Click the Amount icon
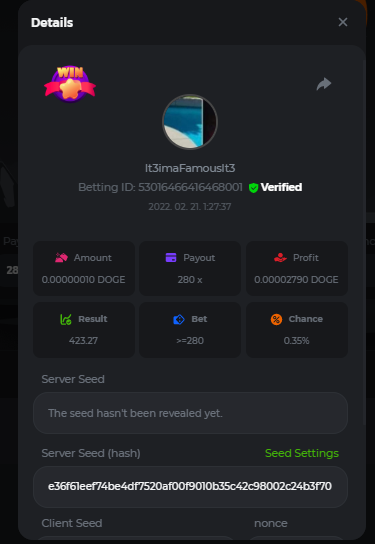This screenshot has width=375, height=544. [x=61, y=258]
